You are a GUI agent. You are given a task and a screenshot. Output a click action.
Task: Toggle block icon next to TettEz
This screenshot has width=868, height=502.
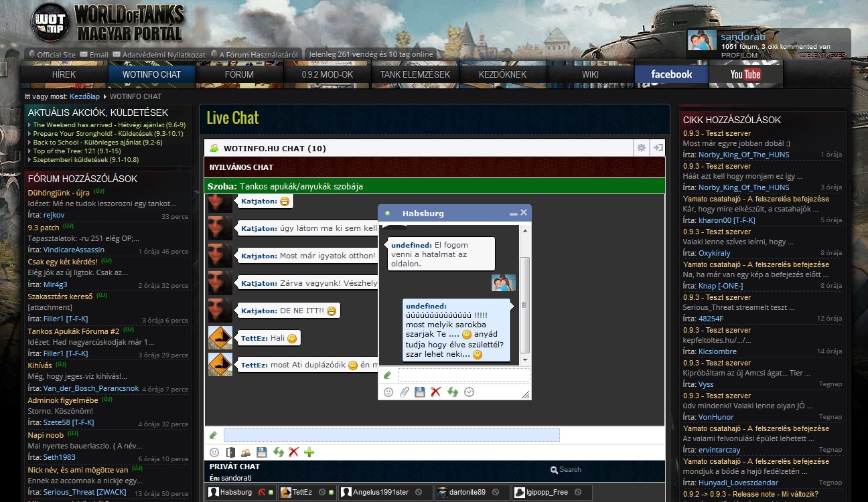[322, 493]
